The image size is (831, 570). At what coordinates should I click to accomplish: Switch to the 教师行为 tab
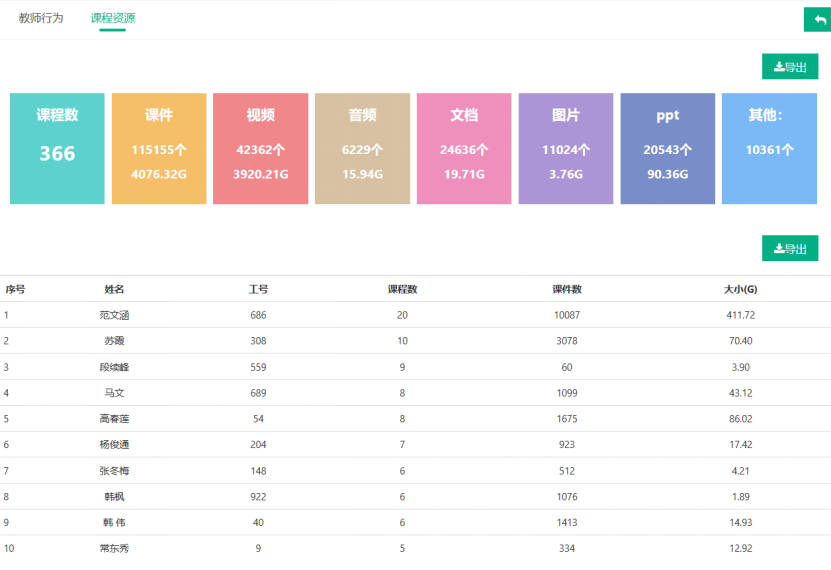point(41,18)
